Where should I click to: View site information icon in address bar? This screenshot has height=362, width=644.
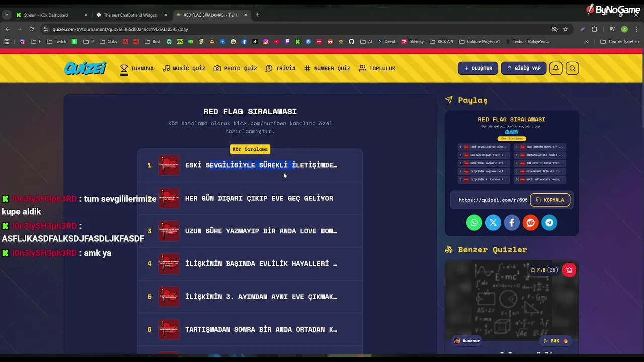tap(46, 29)
